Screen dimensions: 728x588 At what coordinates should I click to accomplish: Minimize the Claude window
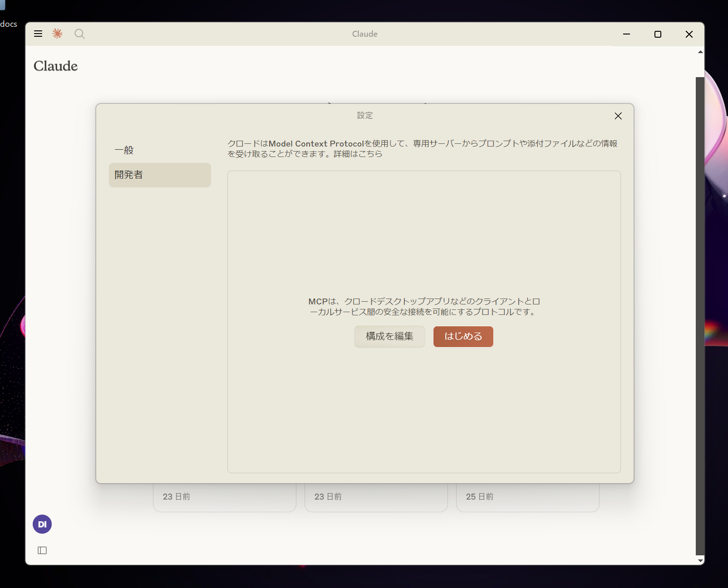coord(627,34)
